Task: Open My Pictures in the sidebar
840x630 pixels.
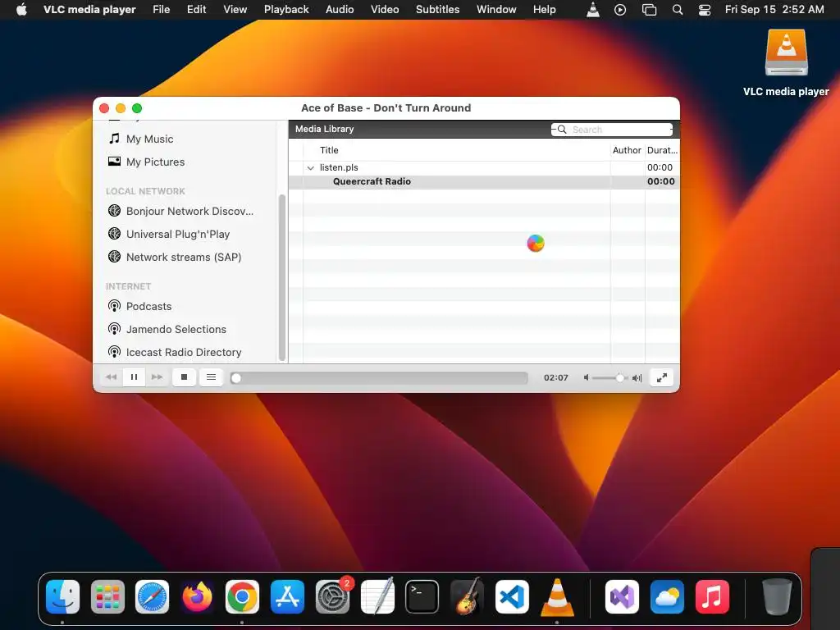Action: 155,162
